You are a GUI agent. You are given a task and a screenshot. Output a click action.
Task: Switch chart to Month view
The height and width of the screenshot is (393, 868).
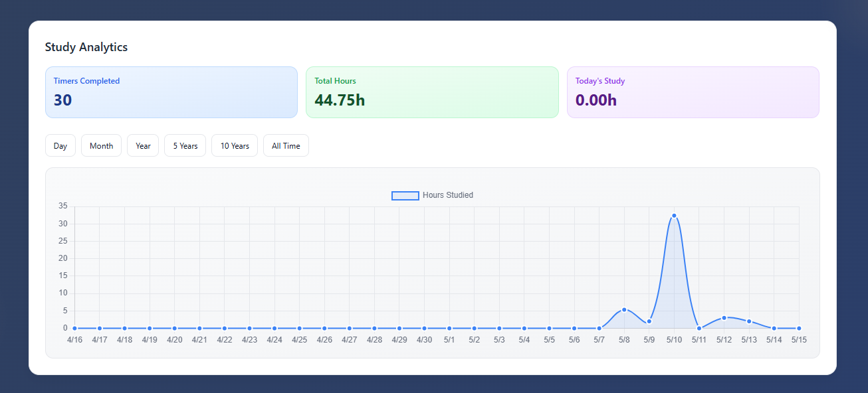pos(101,145)
